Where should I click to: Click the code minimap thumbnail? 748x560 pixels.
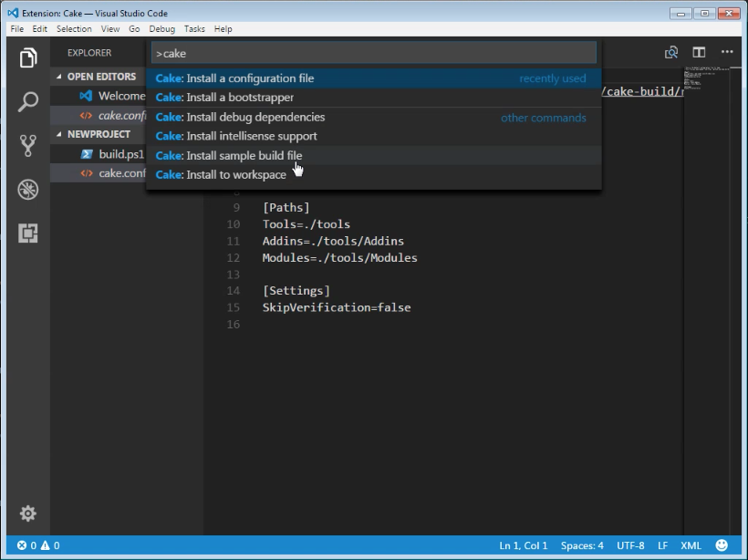point(706,78)
